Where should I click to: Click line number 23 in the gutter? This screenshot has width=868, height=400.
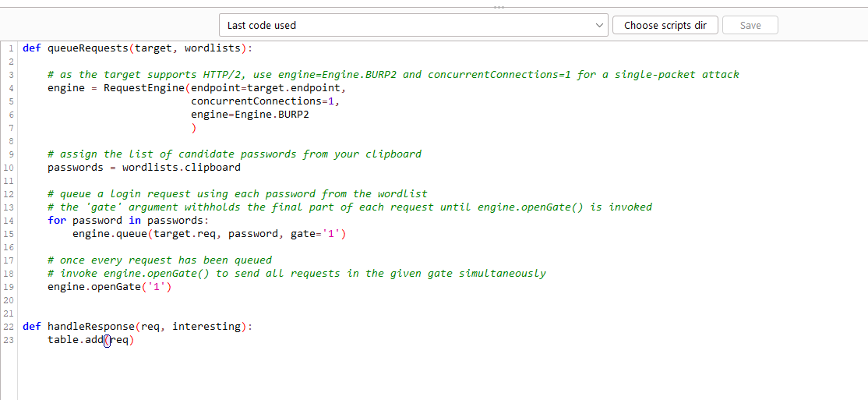click(9, 339)
